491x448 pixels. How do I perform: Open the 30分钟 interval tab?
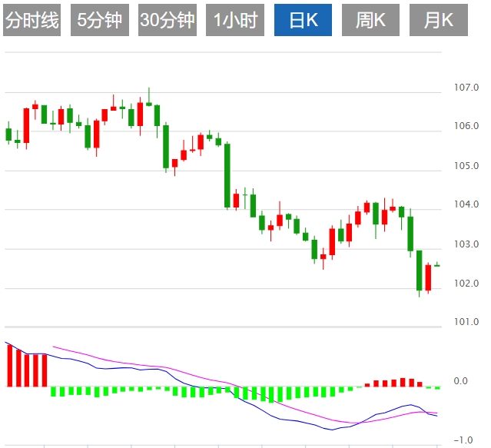[x=168, y=21]
